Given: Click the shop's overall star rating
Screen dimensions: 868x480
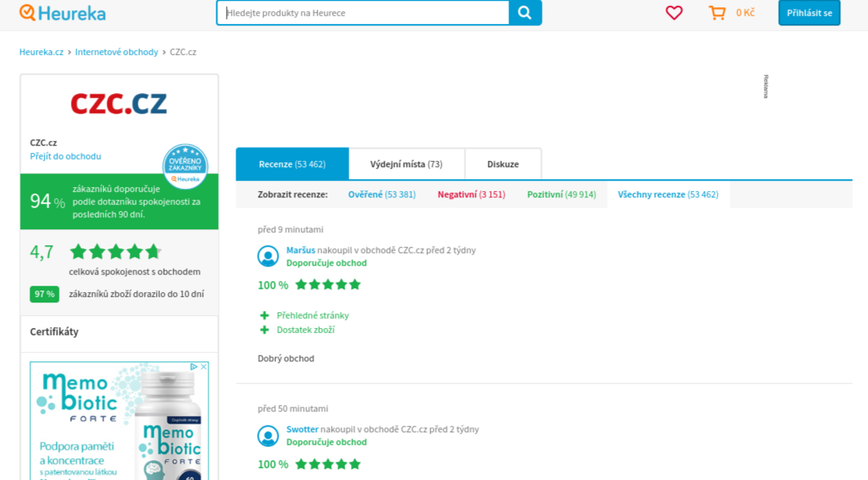Looking at the screenshot, I should pyautogui.click(x=115, y=252).
